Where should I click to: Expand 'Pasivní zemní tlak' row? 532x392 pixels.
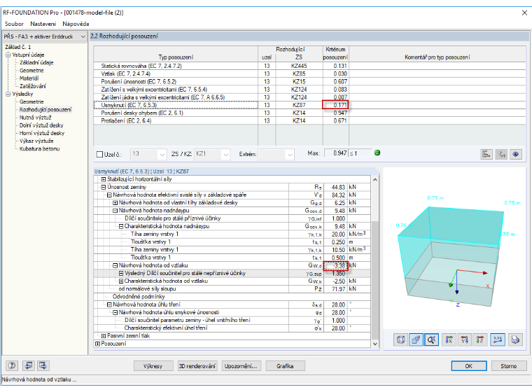point(104,336)
